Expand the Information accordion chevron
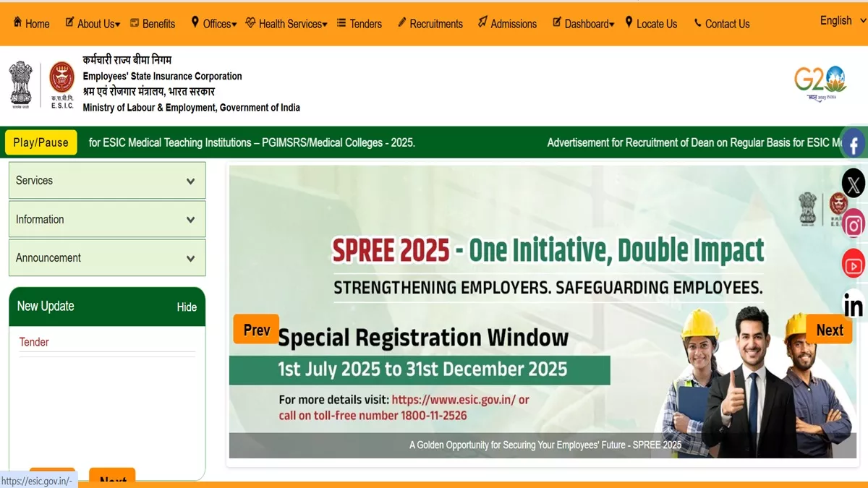This screenshot has width=868, height=488. pos(190,220)
